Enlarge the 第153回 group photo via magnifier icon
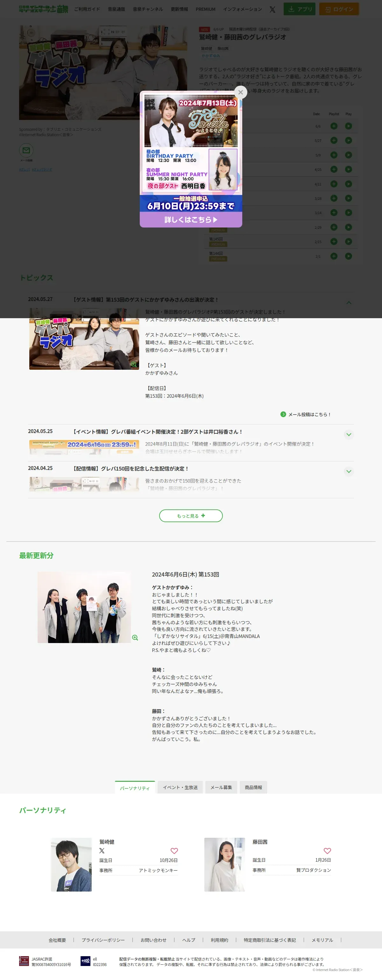Image resolution: width=382 pixels, height=980 pixels. click(135, 638)
